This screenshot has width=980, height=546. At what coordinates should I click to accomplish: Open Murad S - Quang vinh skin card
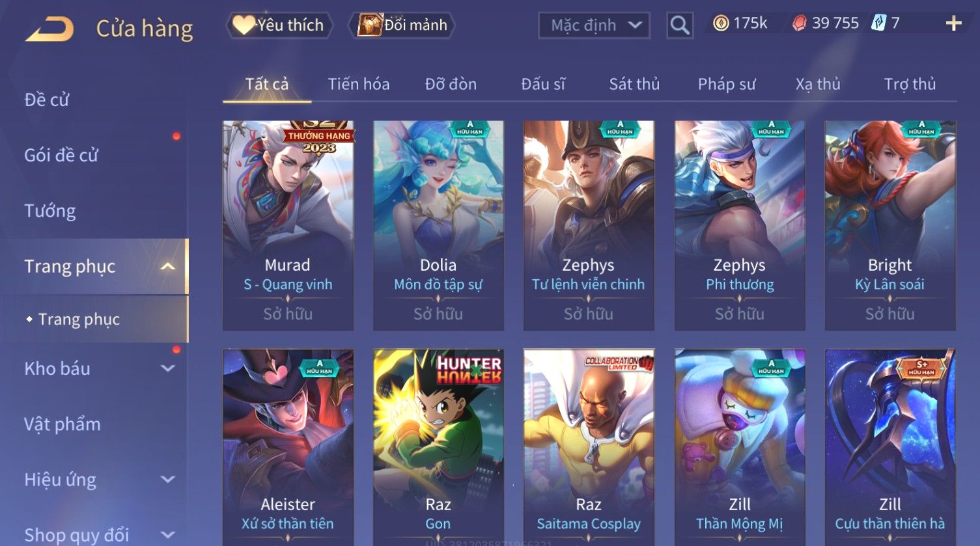(x=288, y=225)
